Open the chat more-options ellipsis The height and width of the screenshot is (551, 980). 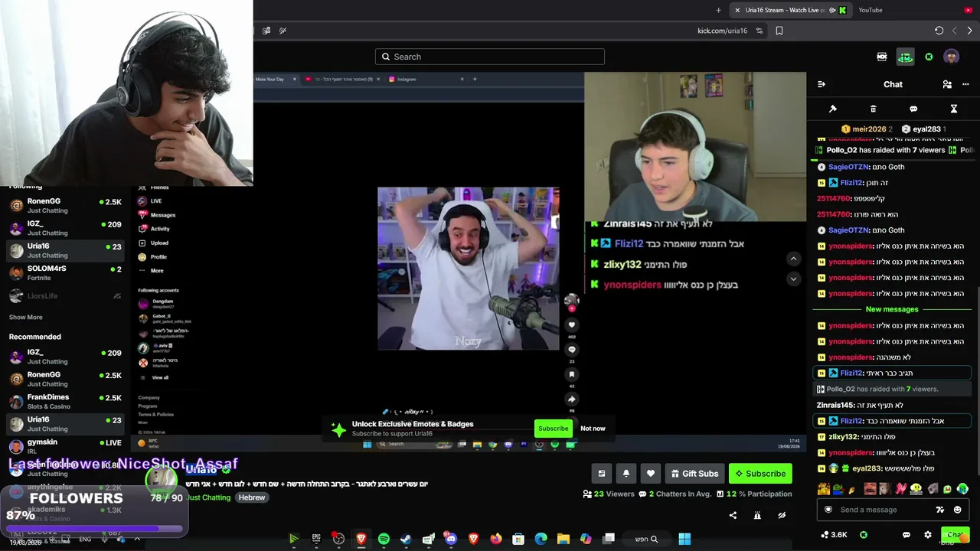(966, 84)
